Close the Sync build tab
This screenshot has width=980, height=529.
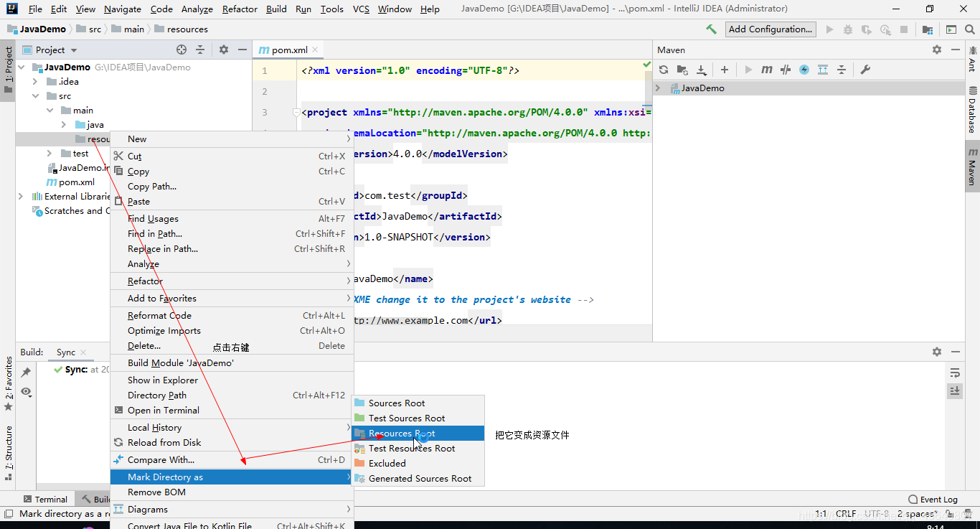click(83, 352)
